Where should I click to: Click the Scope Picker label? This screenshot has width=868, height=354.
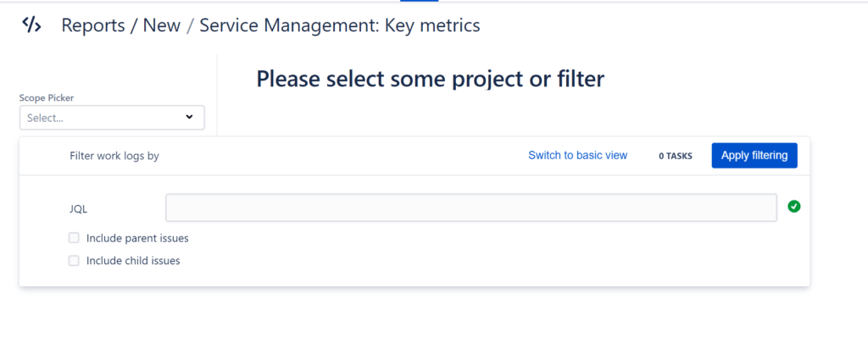[x=47, y=98]
